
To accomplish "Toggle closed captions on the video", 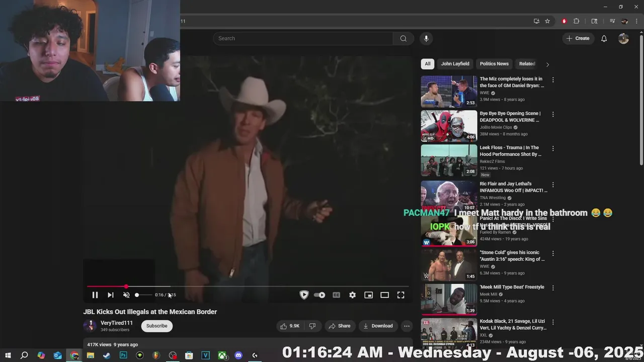I will coord(337,295).
